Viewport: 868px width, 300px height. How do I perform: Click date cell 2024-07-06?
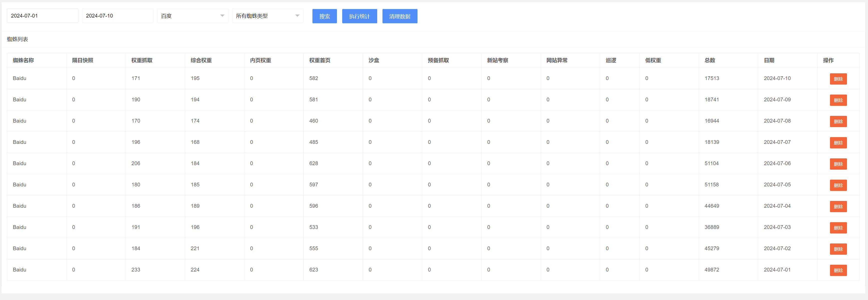click(777, 163)
